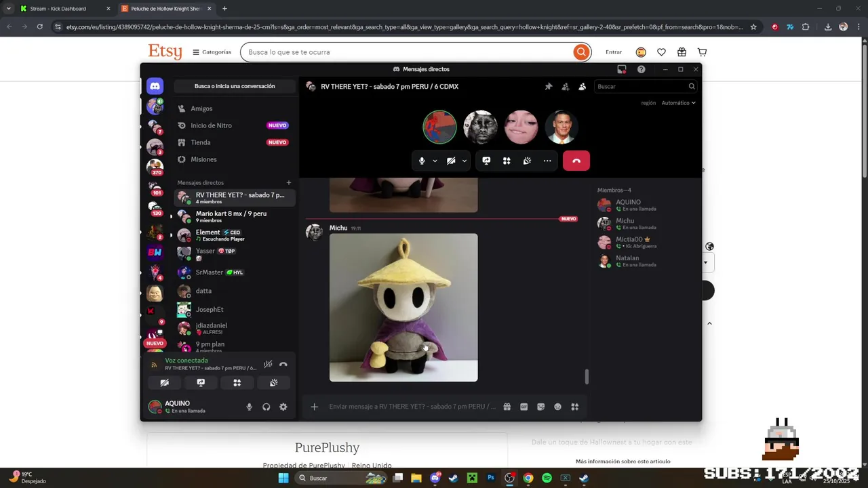This screenshot has width=868, height=488.
Task: Turn on camera in call controls
Action: pos(451,161)
